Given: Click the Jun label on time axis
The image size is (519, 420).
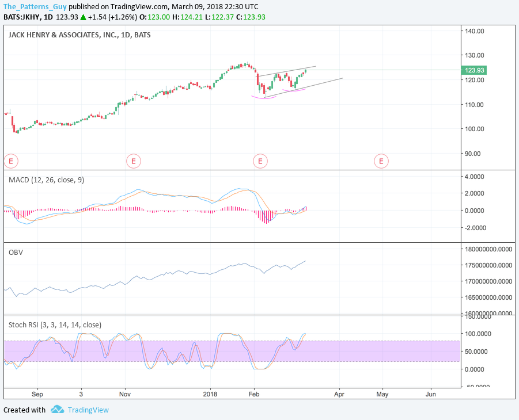Looking at the screenshot, I should [431, 394].
